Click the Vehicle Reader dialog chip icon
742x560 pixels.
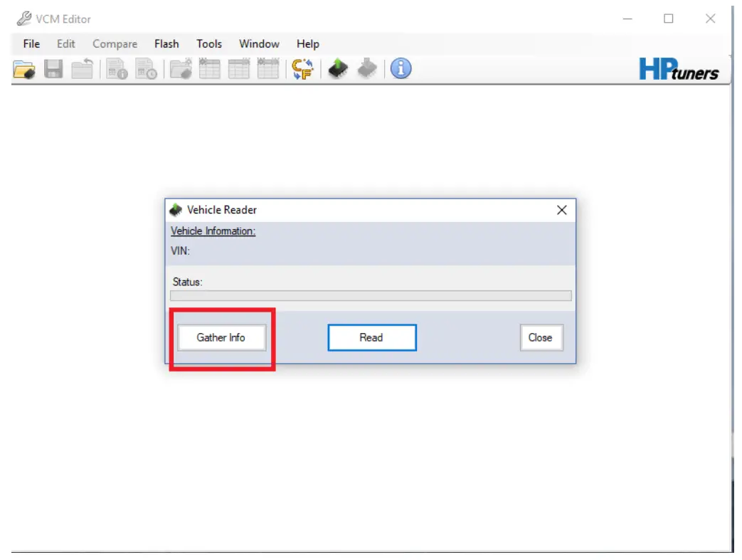coord(176,210)
